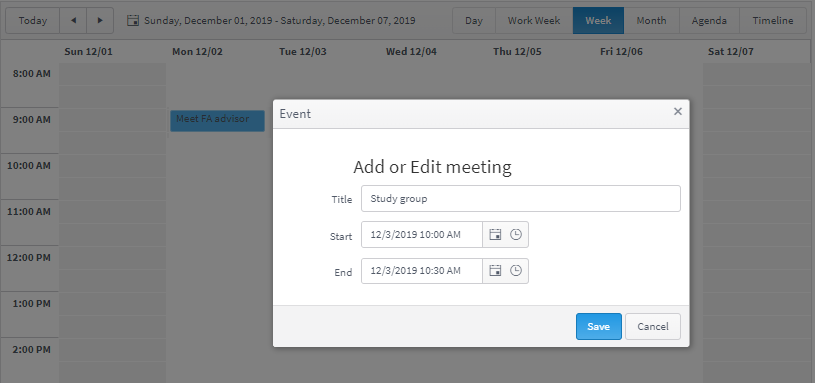Click the Start date text field

[422, 235]
